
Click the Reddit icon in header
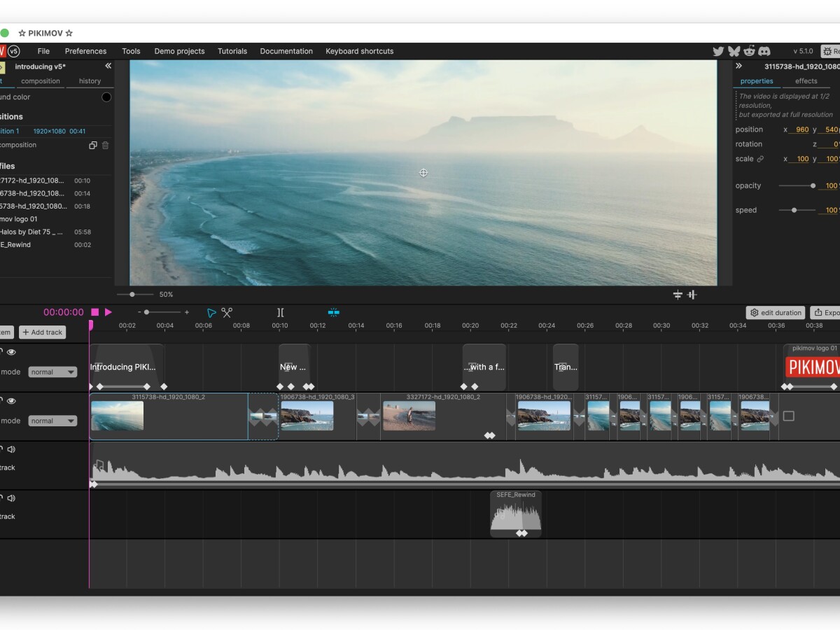pyautogui.click(x=749, y=51)
